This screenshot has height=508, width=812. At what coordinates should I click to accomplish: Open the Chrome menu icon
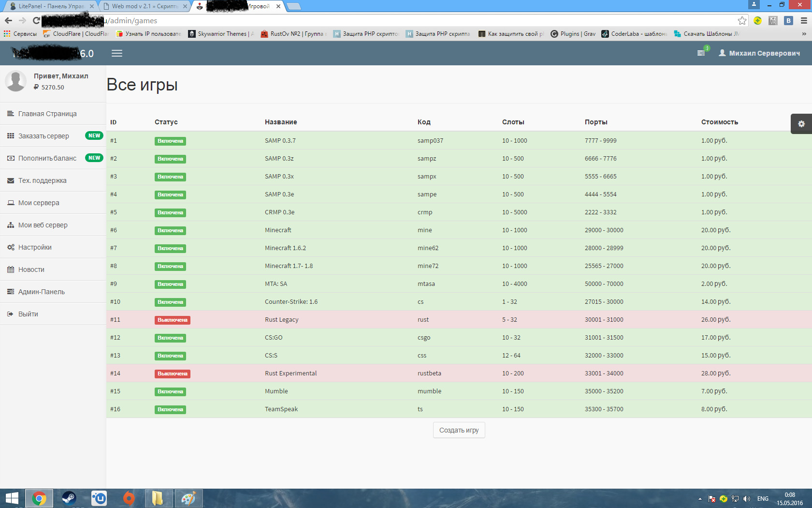[x=804, y=20]
